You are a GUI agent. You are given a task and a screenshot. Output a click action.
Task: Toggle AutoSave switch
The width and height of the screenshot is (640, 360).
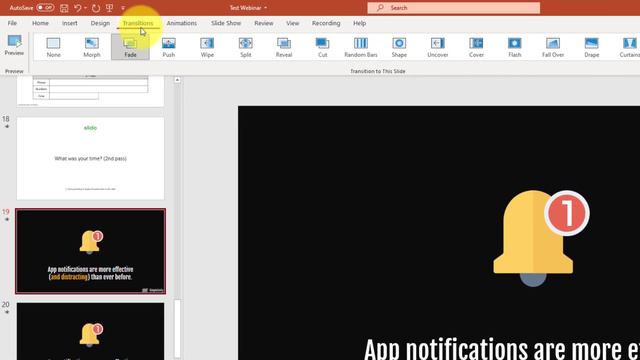[x=45, y=8]
